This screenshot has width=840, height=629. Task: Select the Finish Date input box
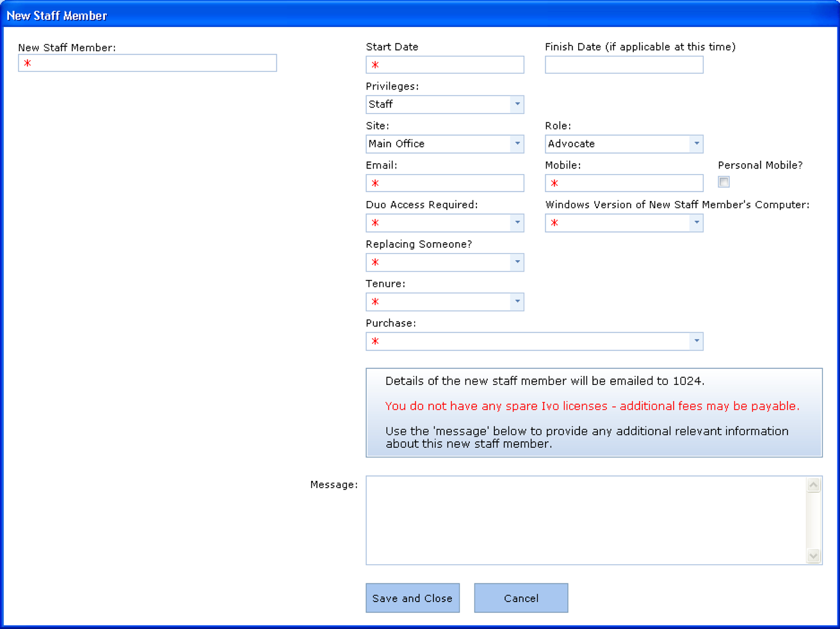[x=624, y=65]
